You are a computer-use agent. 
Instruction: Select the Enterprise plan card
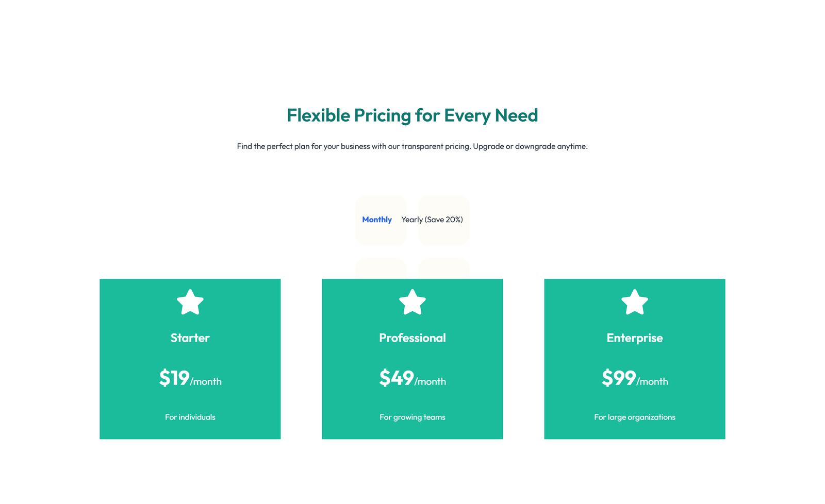click(x=634, y=359)
